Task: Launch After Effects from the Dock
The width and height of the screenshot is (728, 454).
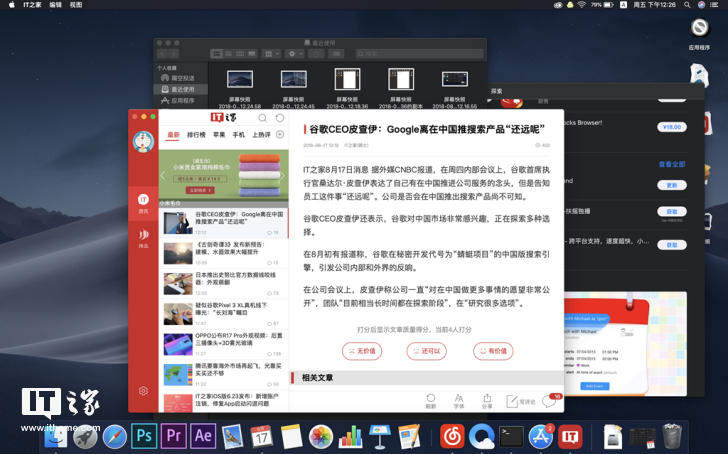Action: pyautogui.click(x=203, y=436)
